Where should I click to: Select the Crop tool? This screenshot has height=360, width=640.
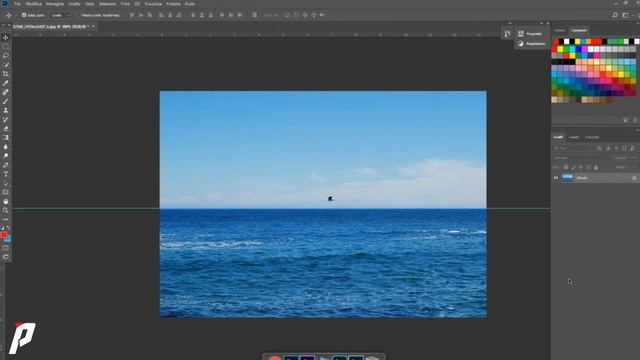(5, 74)
